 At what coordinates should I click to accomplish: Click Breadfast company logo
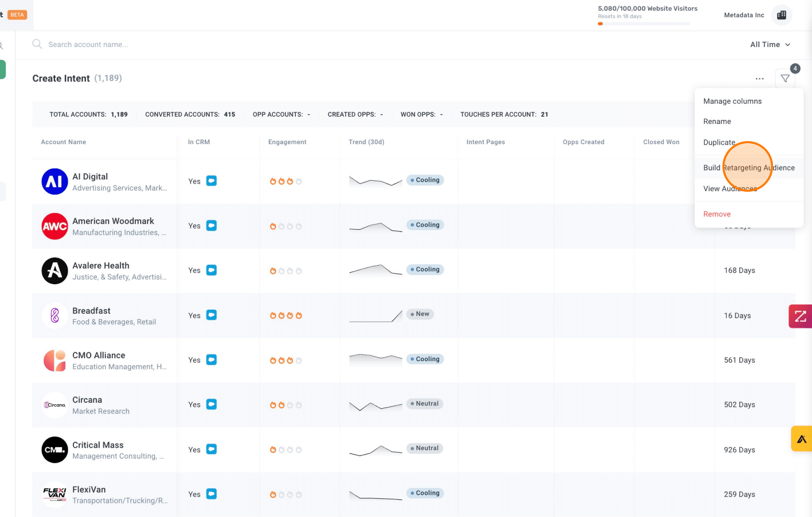[55, 316]
